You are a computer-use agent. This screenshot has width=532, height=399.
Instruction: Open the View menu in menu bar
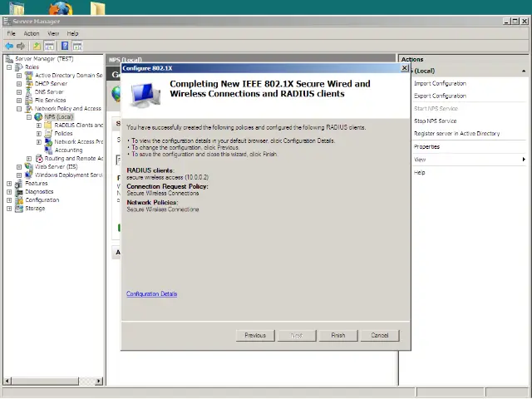(53, 33)
